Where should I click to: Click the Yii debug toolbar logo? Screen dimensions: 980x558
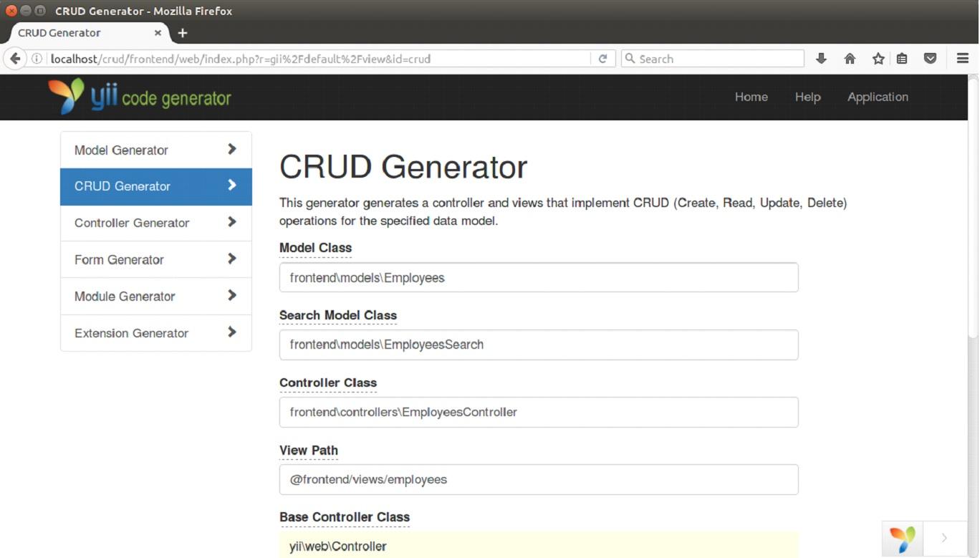pos(903,539)
